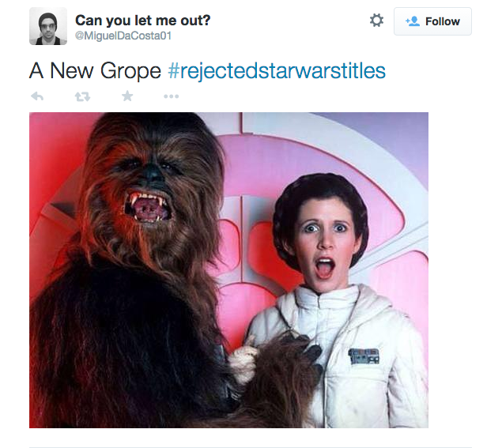Click the person-plus icon in Follow button

(413, 21)
